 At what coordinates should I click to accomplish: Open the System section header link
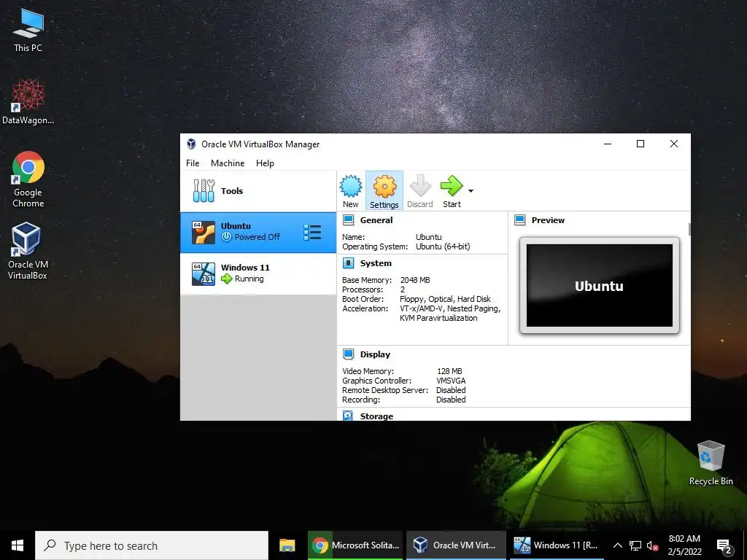376,263
